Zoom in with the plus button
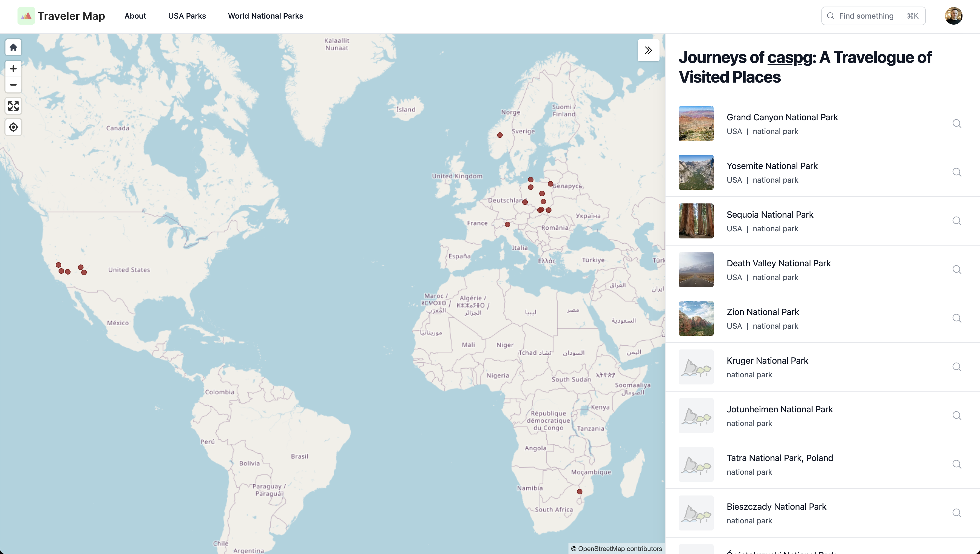 pyautogui.click(x=13, y=68)
